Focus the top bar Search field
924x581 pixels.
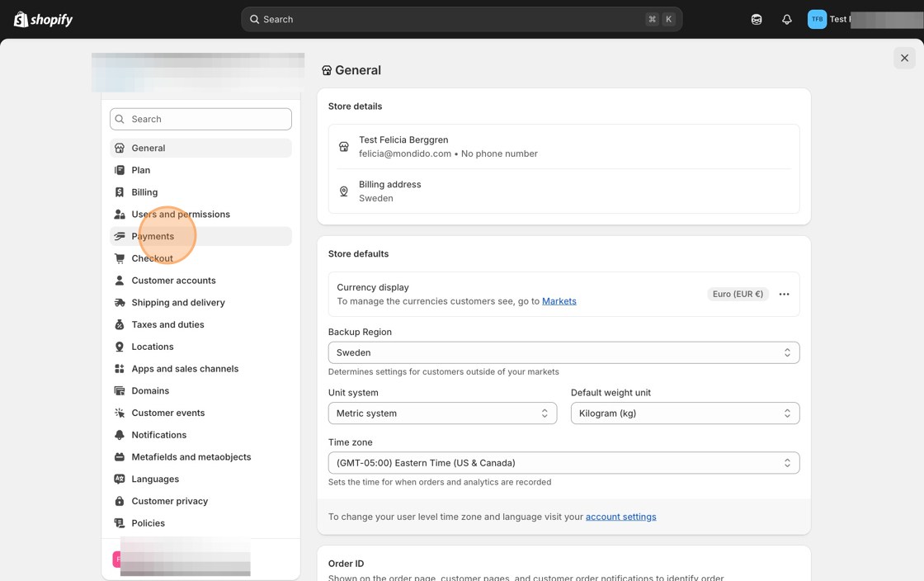462,20
